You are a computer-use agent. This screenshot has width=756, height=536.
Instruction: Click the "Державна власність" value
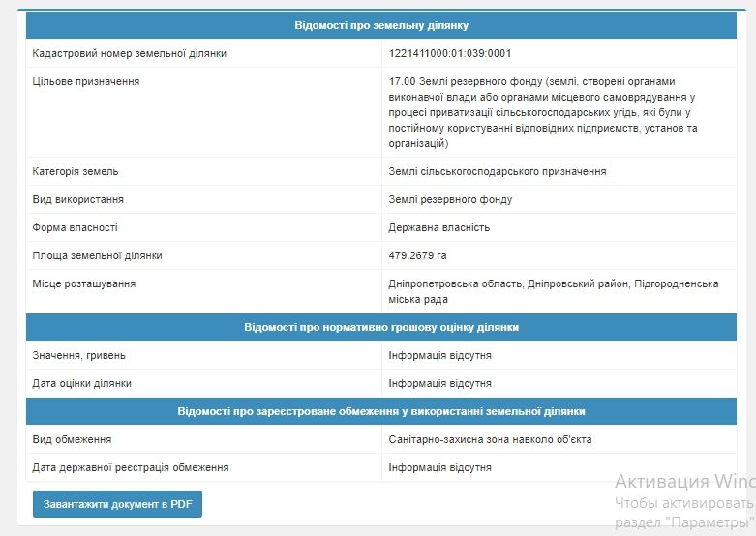coord(439,228)
